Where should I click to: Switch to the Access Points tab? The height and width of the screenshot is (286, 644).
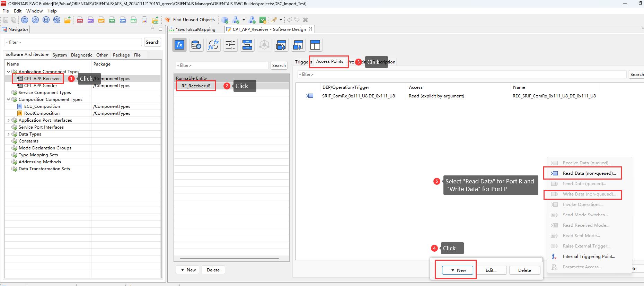(x=329, y=61)
